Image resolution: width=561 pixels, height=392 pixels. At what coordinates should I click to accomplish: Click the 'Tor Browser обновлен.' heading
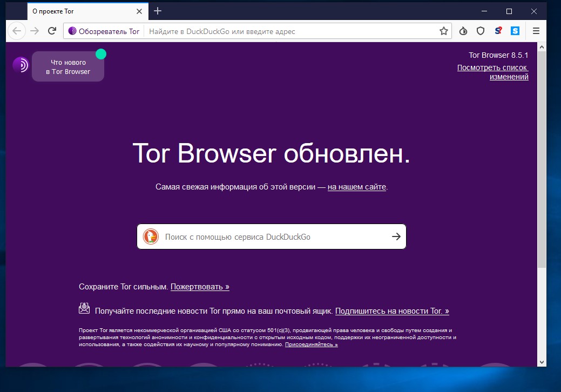(x=271, y=153)
